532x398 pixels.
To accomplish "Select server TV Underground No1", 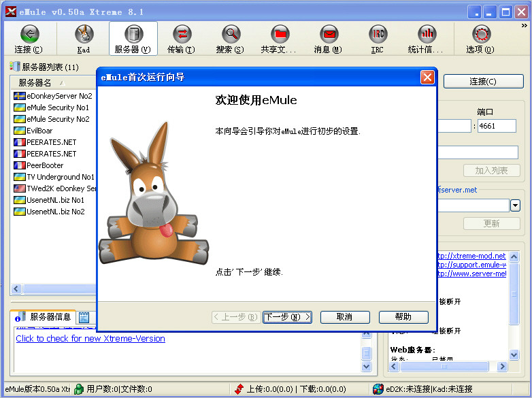I will click(61, 177).
